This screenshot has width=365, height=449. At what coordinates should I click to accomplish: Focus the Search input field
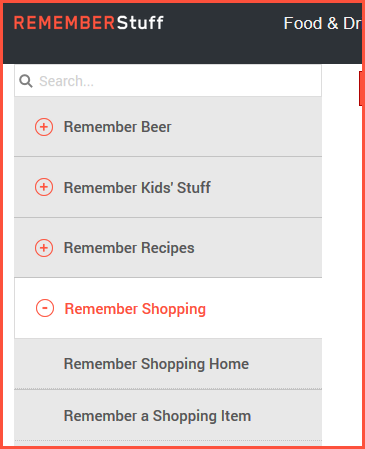168,81
